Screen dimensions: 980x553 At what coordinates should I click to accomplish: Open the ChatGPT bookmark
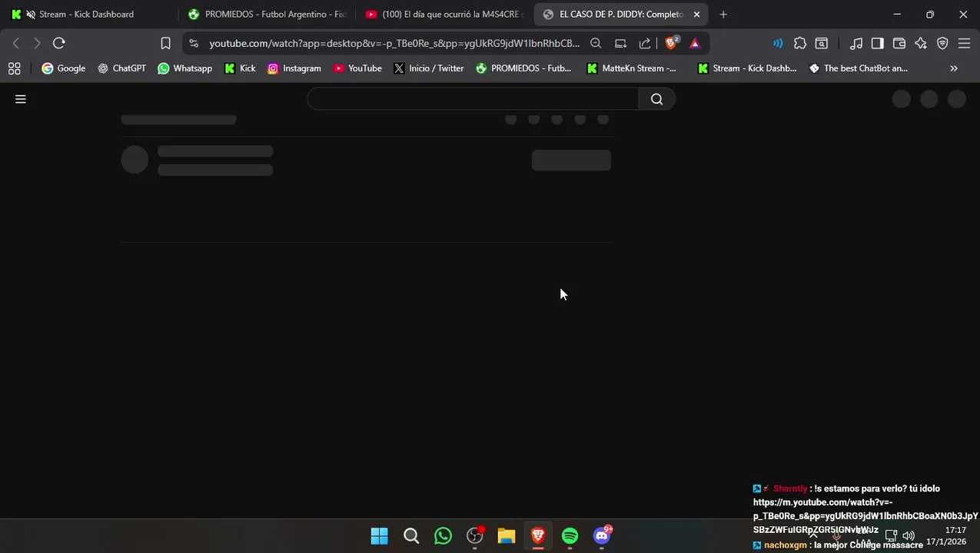click(121, 68)
